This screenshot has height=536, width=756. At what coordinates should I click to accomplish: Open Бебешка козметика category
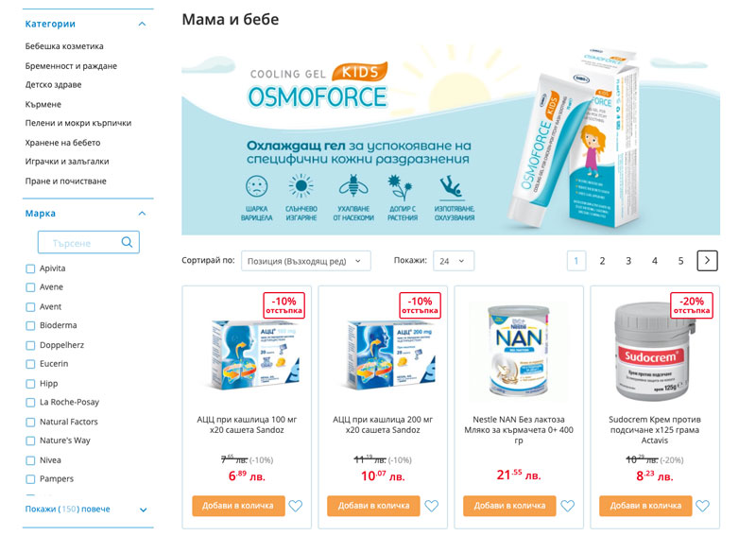click(x=64, y=46)
